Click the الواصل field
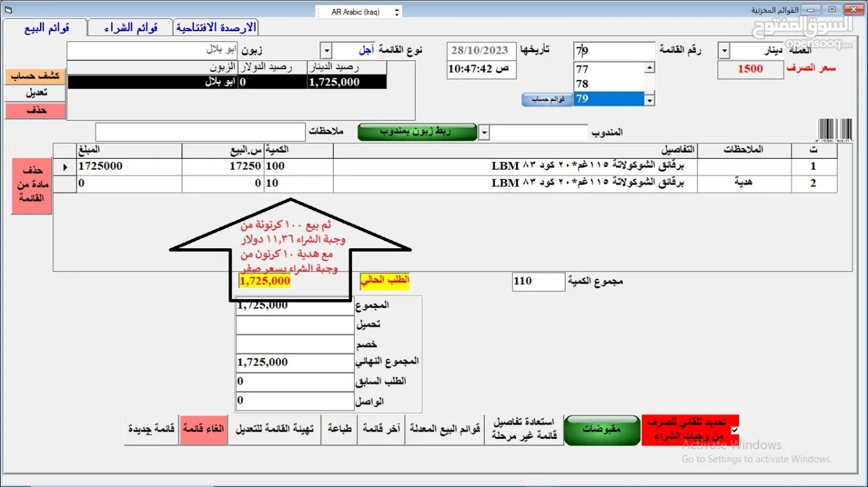 coord(295,400)
